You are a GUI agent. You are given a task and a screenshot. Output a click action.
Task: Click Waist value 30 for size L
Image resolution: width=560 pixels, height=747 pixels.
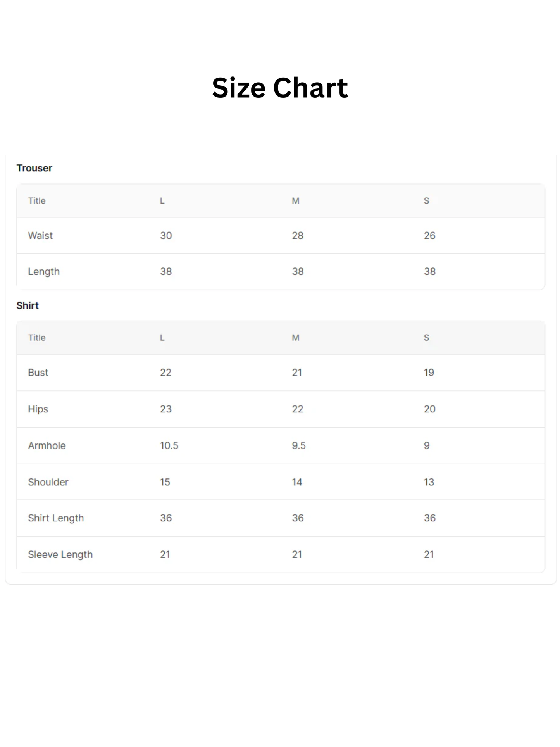[166, 235]
